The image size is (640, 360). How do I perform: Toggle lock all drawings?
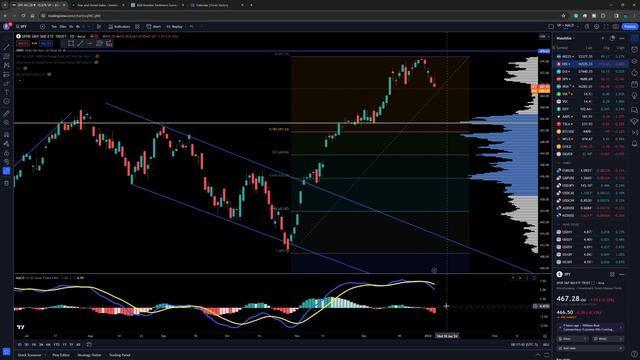(x=7, y=153)
